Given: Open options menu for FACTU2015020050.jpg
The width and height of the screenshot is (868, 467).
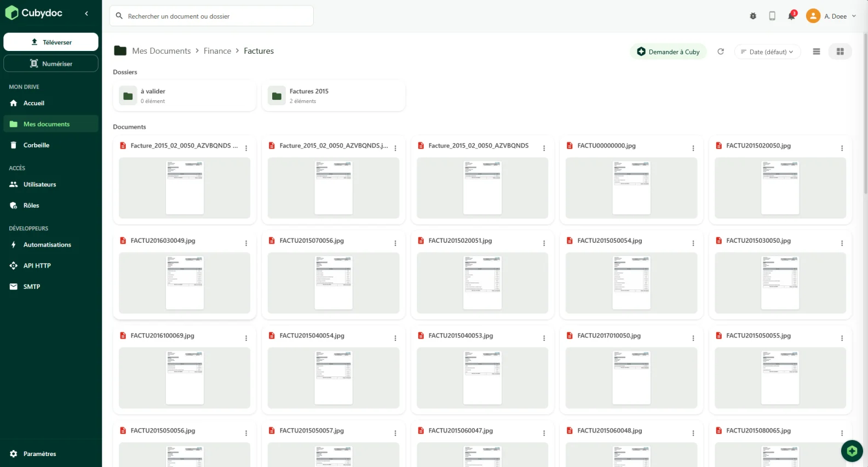Looking at the screenshot, I should click(x=842, y=149).
